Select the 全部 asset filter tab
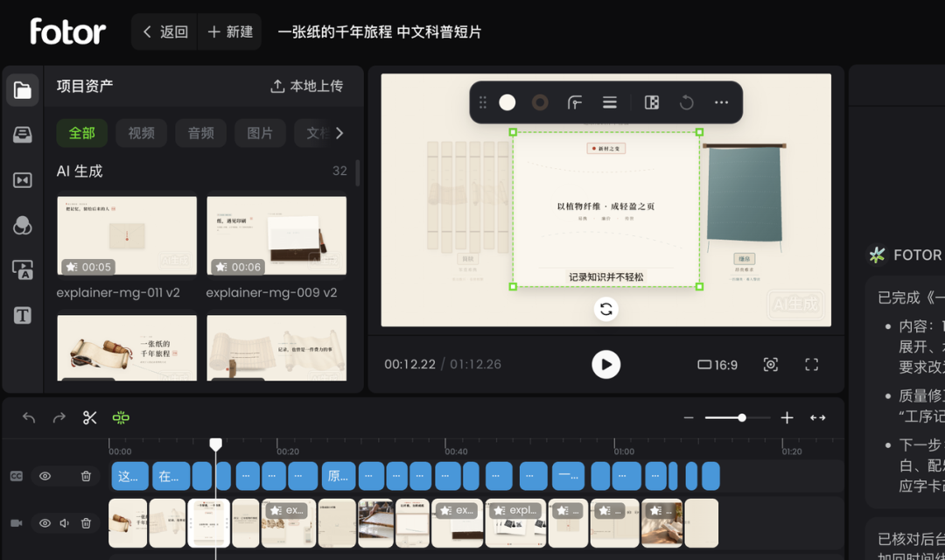 point(82,133)
